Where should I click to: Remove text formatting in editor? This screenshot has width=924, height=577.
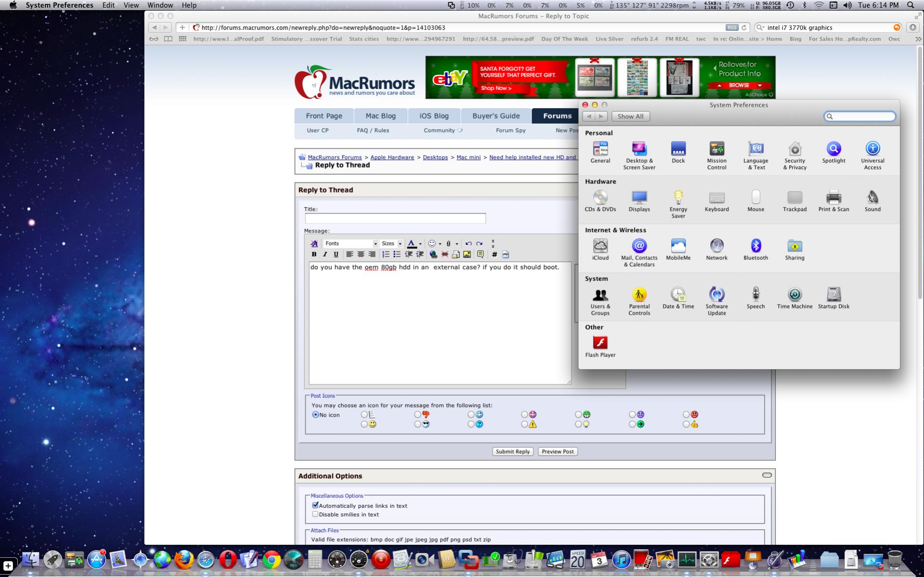[x=314, y=244]
